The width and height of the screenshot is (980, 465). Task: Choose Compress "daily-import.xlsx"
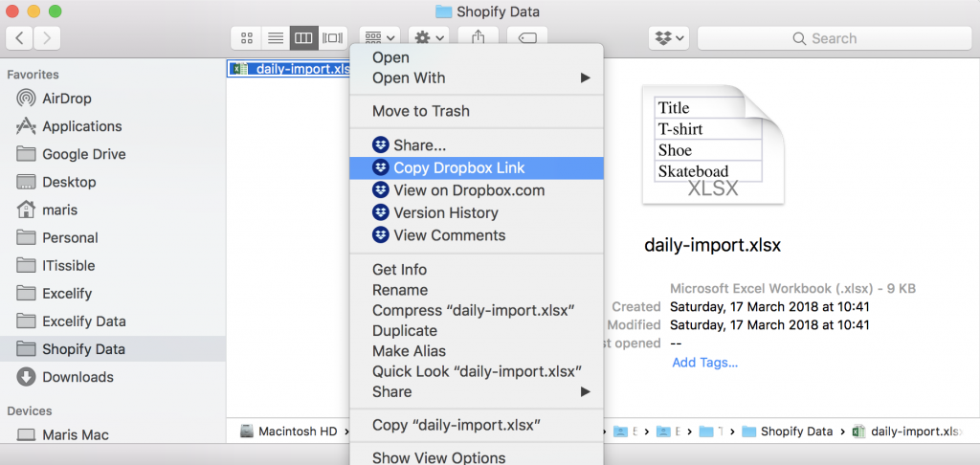tap(477, 311)
